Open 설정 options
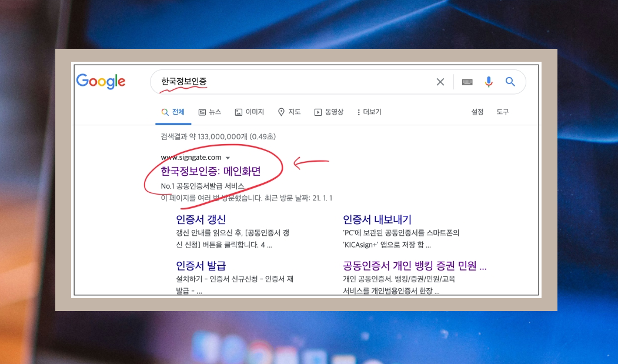Viewport: 618px width, 364px height. pos(477,112)
